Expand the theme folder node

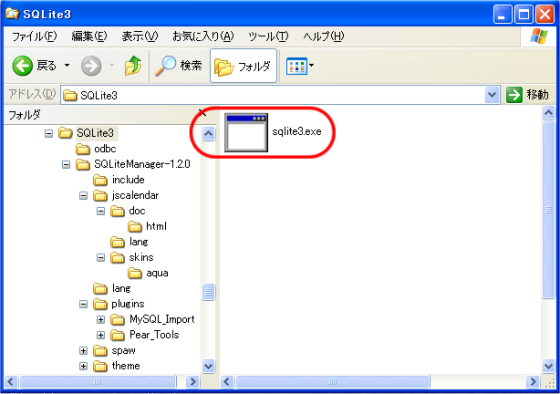tap(83, 366)
